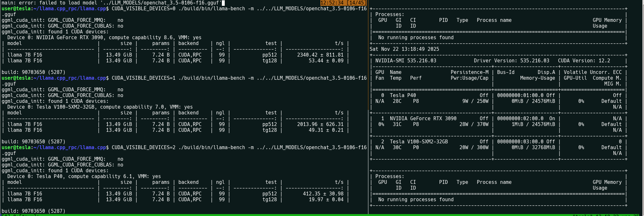This screenshot has height=216, width=644.
Task: Click 'Driver Version: 535.216.03' in nvidia-smi
Action: 512,61
